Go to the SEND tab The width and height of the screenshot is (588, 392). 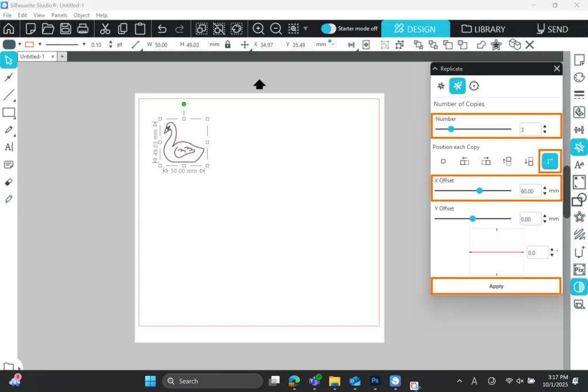coord(552,29)
